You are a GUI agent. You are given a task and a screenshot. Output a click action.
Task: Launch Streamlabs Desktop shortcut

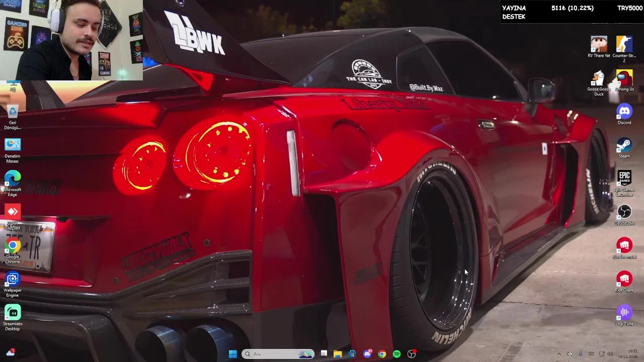[x=13, y=318]
